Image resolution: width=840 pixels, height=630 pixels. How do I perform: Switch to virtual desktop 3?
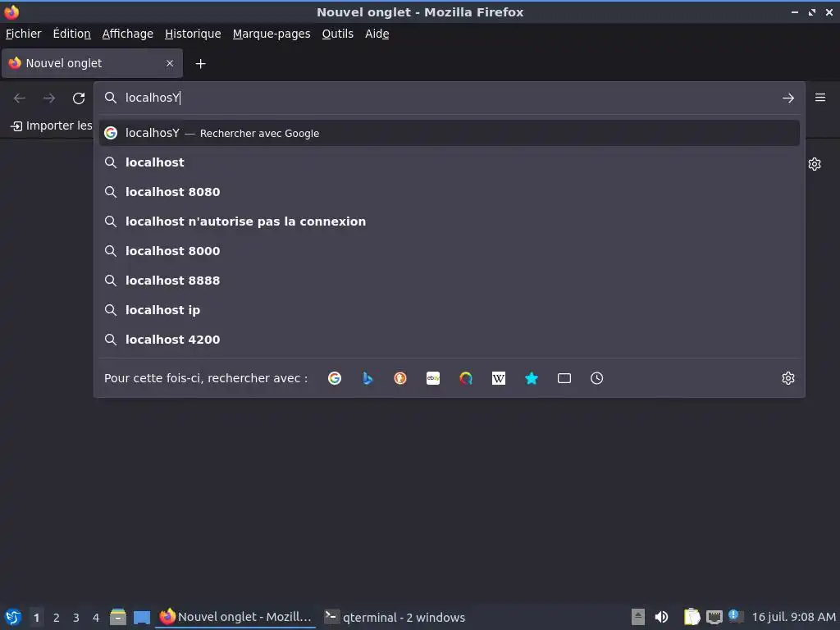click(x=76, y=618)
